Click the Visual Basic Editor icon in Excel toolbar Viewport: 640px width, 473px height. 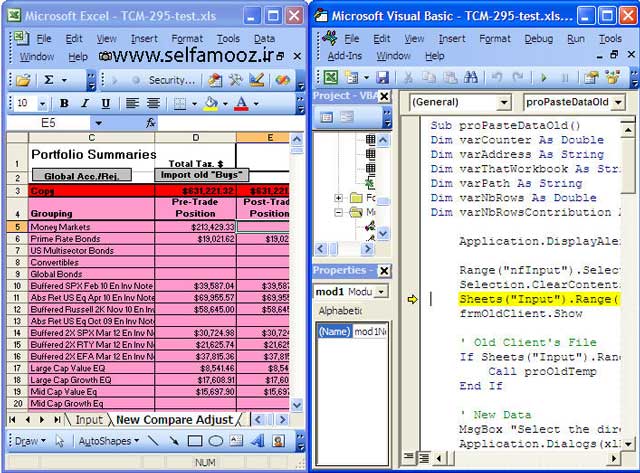(215, 80)
